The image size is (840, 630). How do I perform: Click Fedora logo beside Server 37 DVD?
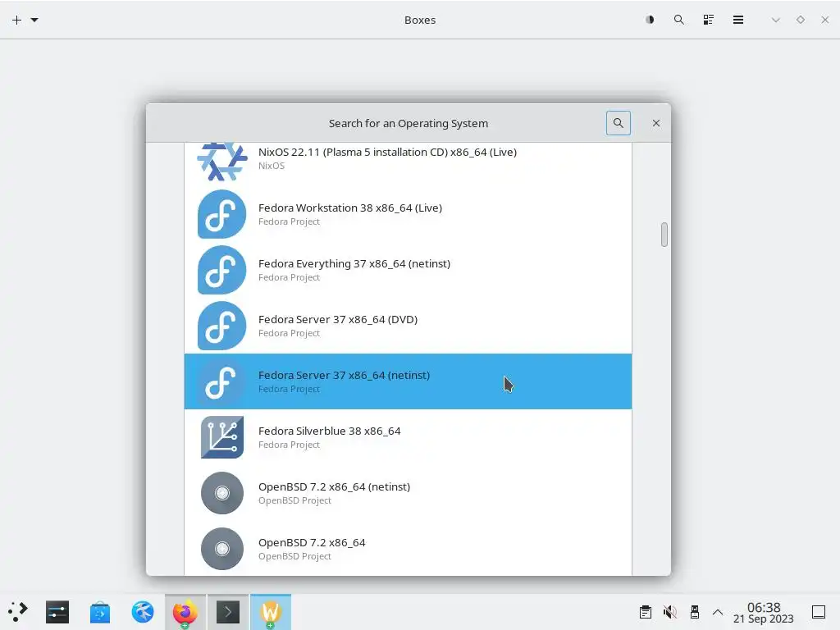pos(221,326)
